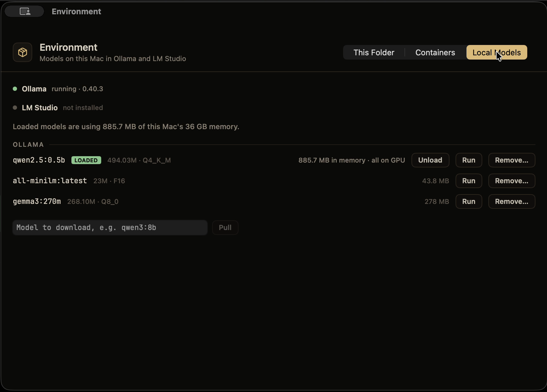Click the '494.03M · Q4_K_M' details
The image size is (547, 392).
[x=139, y=160]
